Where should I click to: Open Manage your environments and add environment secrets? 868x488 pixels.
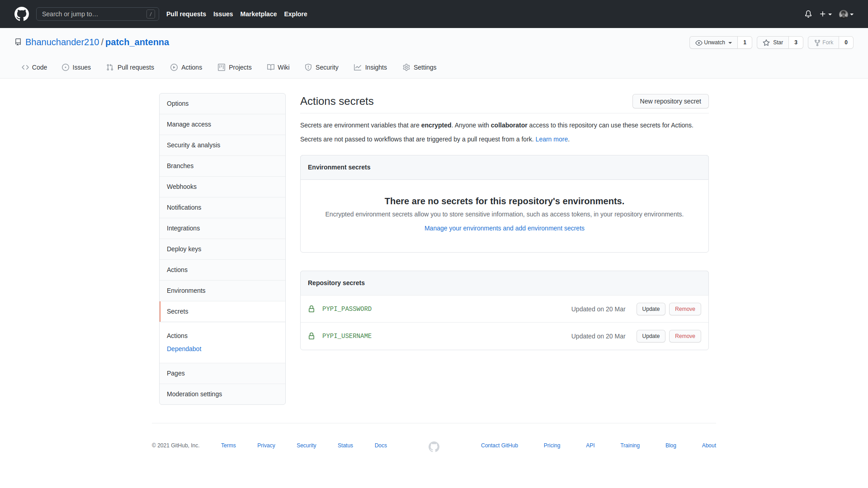[505, 228]
